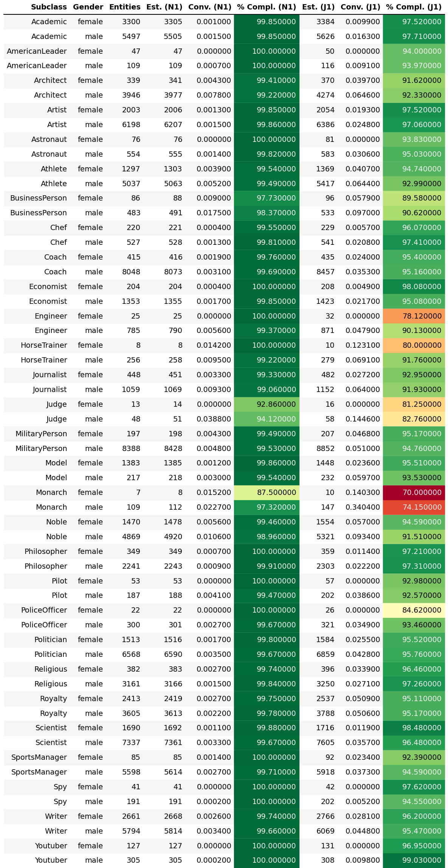Click the Coach male Est. (J1) value 8457
This screenshot has height=868, width=448.
click(325, 272)
